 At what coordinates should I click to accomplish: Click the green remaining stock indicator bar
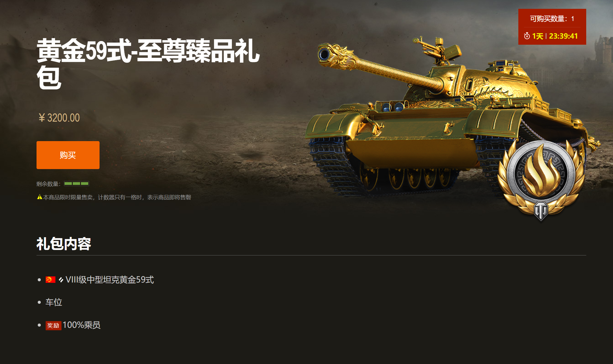76,184
